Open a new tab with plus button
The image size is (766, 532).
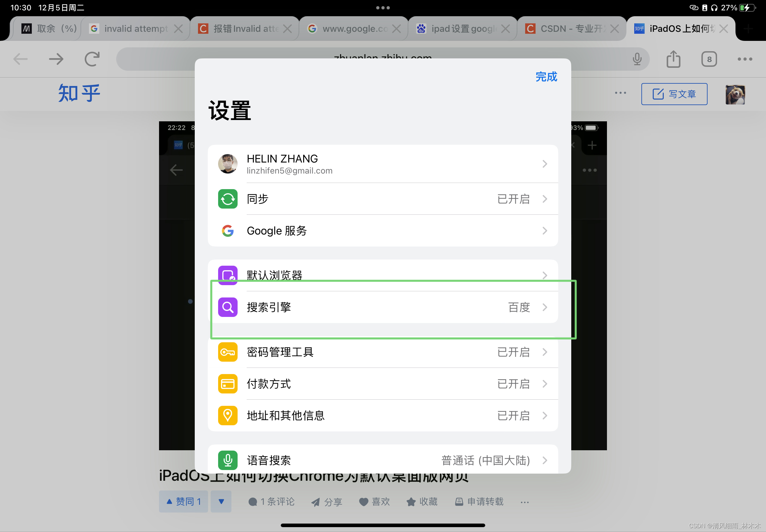pyautogui.click(x=748, y=29)
